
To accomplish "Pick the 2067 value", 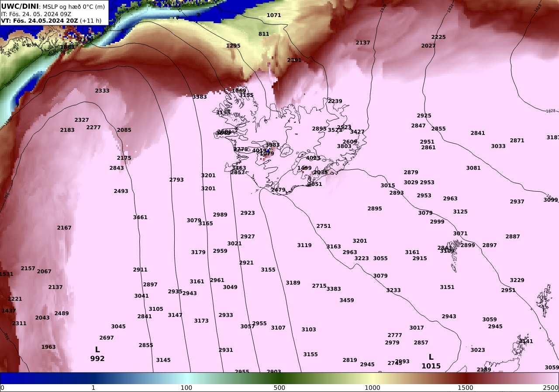I will pyautogui.click(x=44, y=272).
